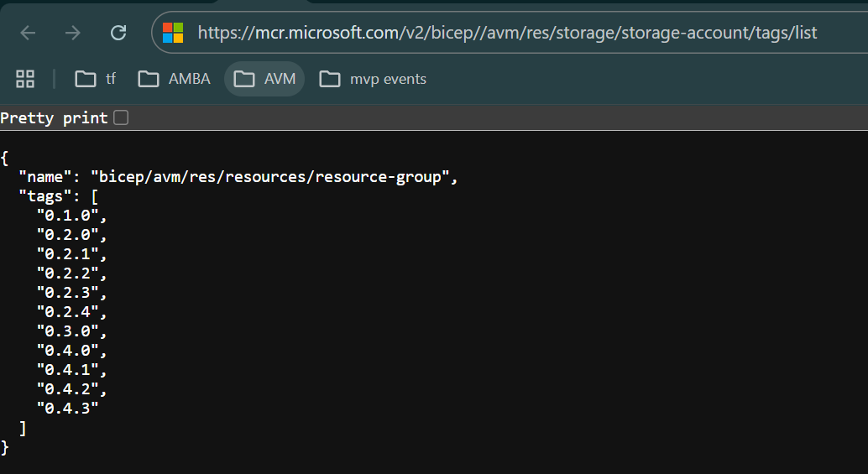The height and width of the screenshot is (474, 868).
Task: Select the bicep/avm/res/resources/resource-group value
Action: pyautogui.click(x=270, y=177)
